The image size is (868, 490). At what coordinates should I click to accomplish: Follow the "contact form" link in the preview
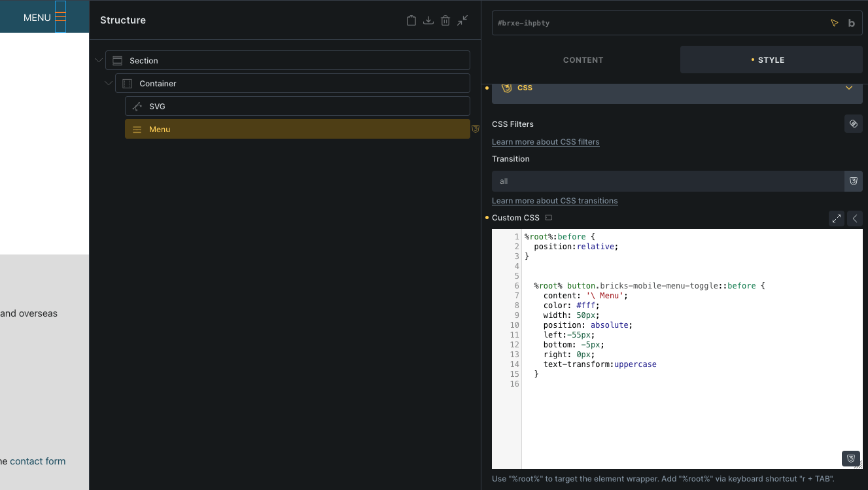tap(38, 461)
